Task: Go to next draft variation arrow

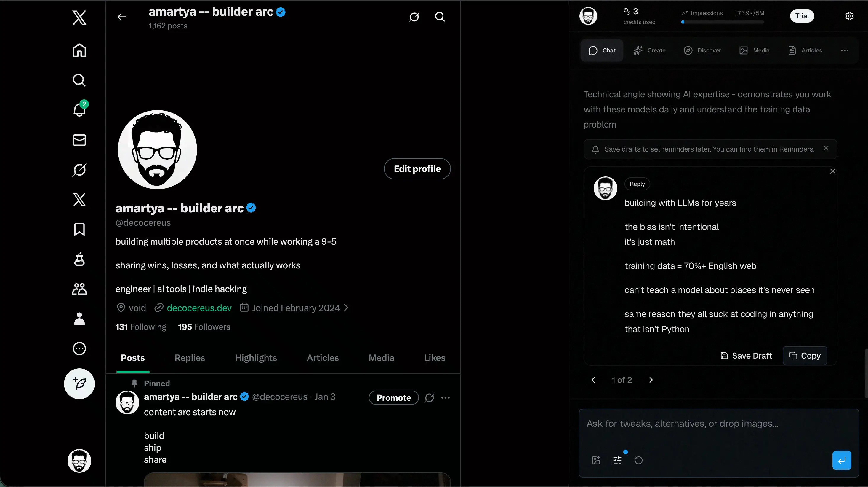Action: pyautogui.click(x=651, y=380)
